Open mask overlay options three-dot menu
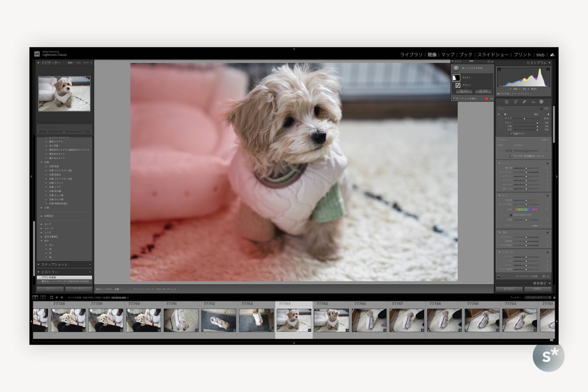588x392 pixels. (492, 99)
